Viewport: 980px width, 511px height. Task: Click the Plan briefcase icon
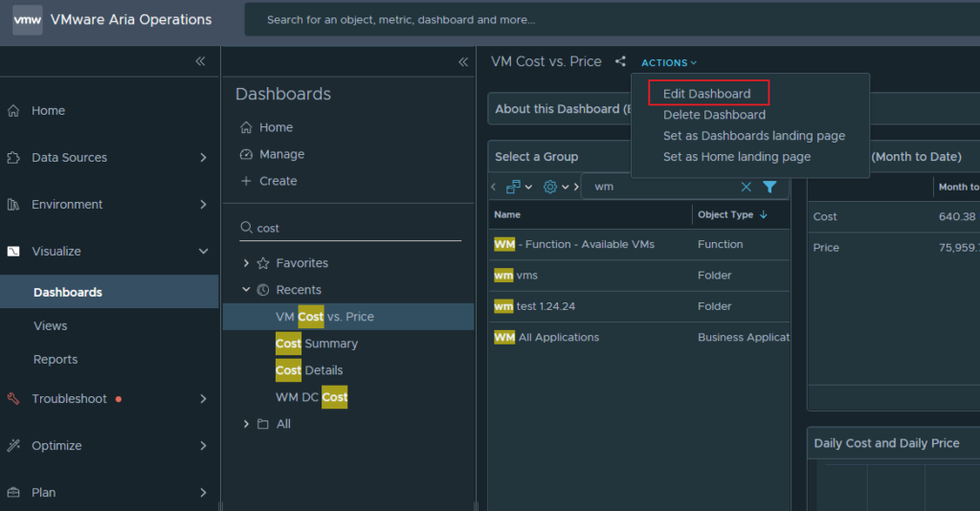[13, 492]
